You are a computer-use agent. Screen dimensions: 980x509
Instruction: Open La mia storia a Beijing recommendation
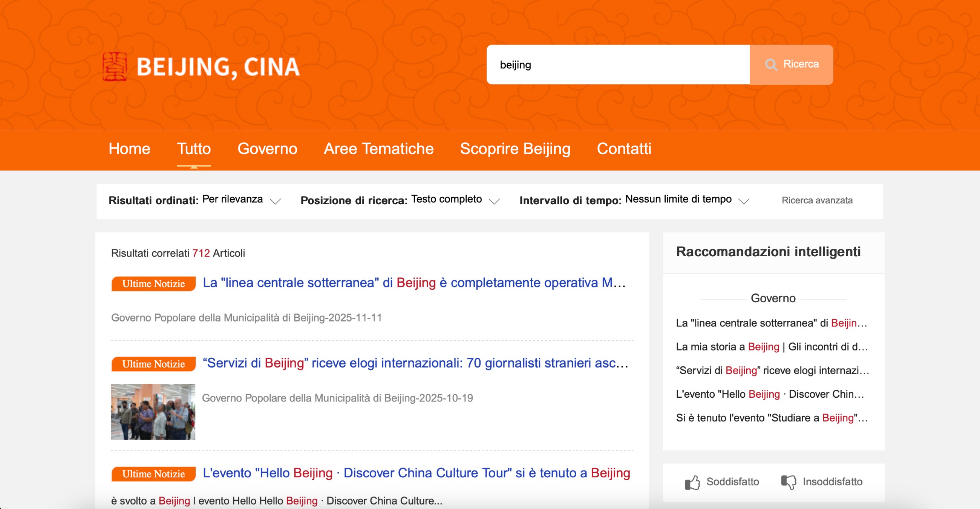[x=772, y=347]
